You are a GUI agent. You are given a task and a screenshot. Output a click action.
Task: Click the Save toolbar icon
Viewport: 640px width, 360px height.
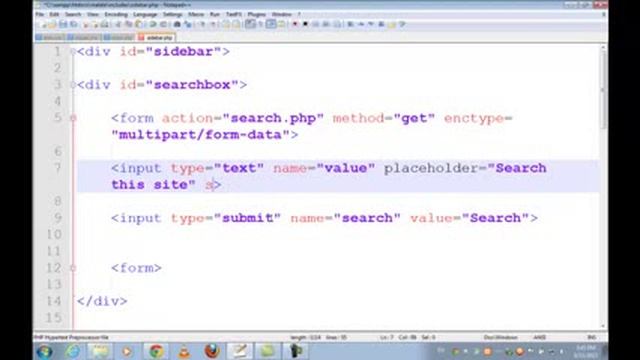(x=63, y=24)
